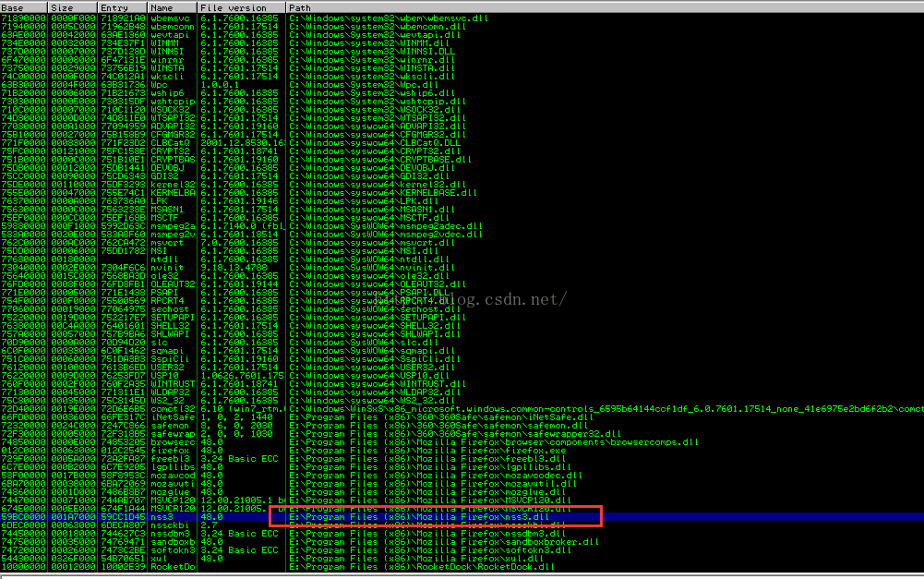This screenshot has height=579, width=924.
Task: Click the nssdbm3.dll path entry
Action: 427,534
